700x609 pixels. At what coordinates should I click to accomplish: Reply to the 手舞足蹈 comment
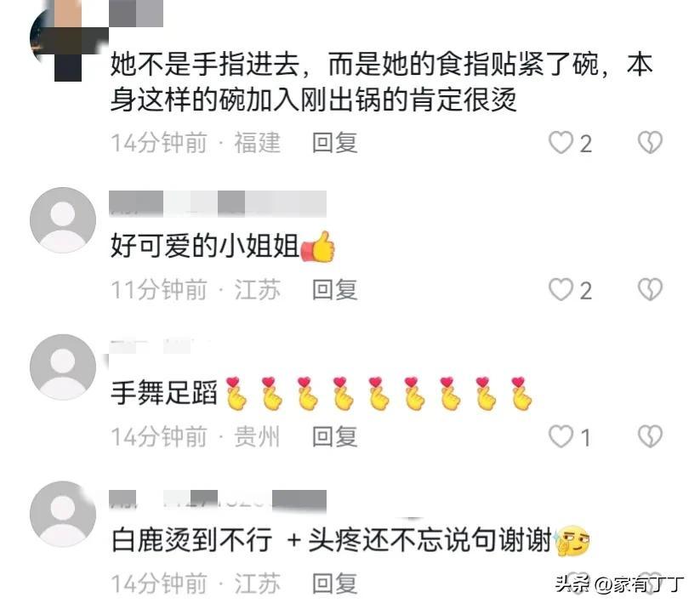pyautogui.click(x=335, y=436)
